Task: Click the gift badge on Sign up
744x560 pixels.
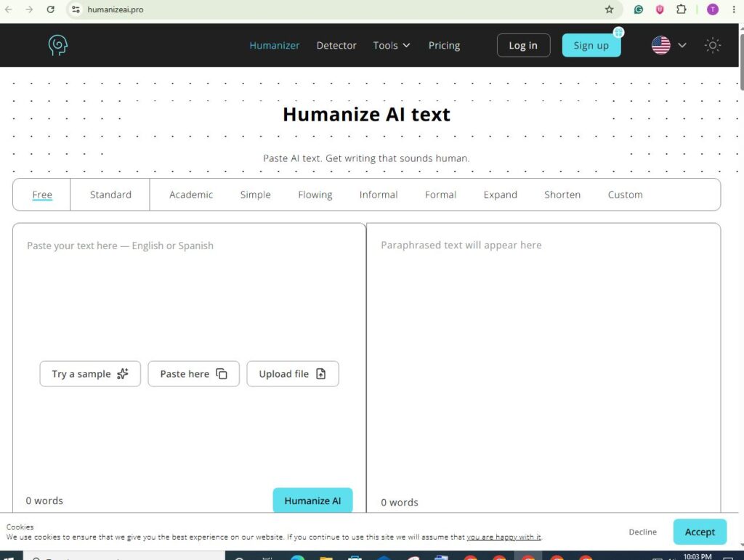Action: [618, 32]
